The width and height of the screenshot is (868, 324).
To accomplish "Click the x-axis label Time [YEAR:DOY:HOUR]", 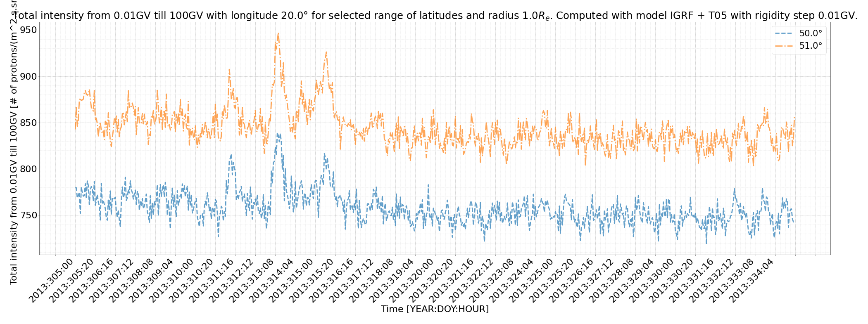I will [435, 309].
